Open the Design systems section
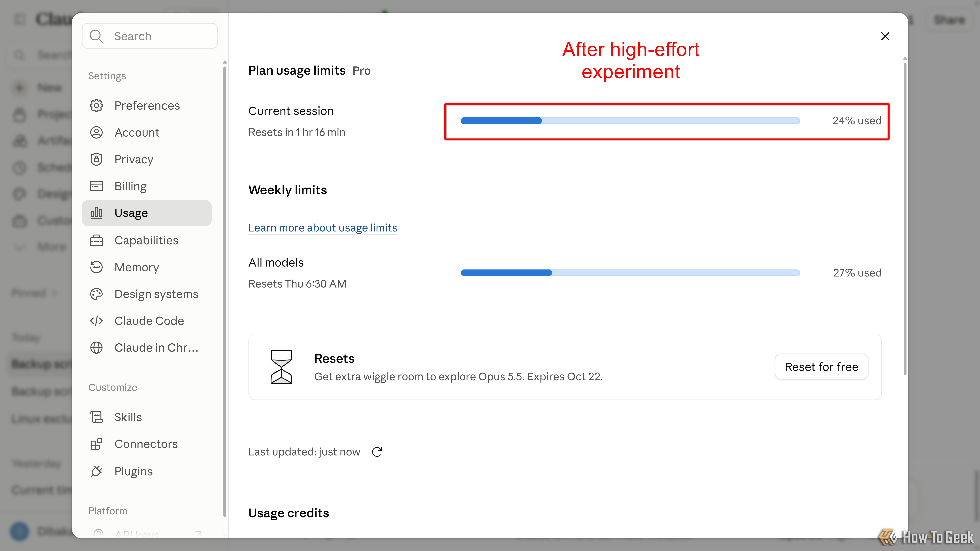The height and width of the screenshot is (551, 980). [147, 294]
